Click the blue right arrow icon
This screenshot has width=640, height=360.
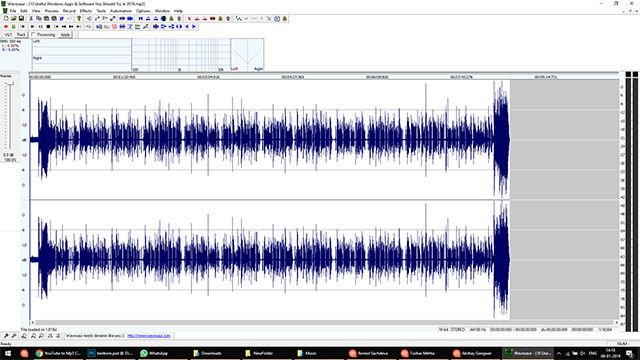point(194,27)
